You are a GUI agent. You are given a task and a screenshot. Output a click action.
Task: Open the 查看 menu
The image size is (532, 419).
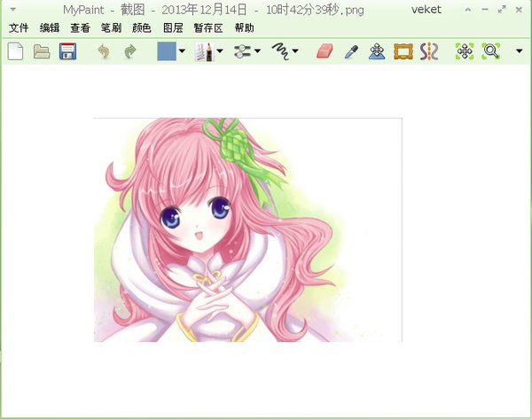click(80, 27)
